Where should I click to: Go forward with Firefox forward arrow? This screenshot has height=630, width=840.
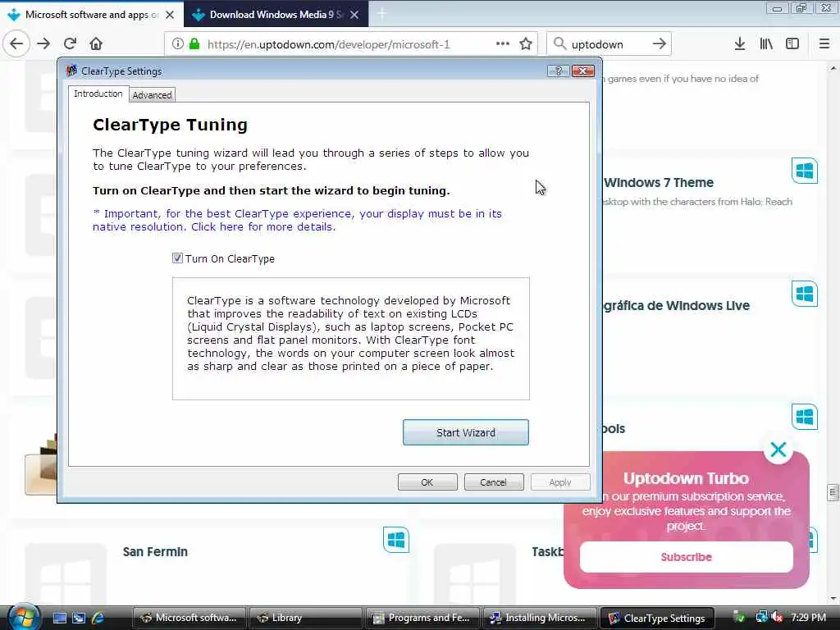point(43,44)
